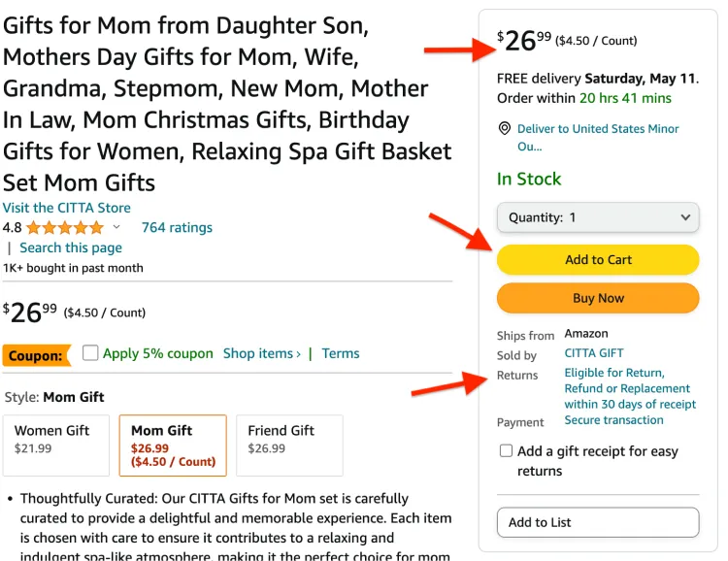Image resolution: width=728 pixels, height=561 pixels.
Task: Expand the rating breakdown chevron
Action: (116, 227)
